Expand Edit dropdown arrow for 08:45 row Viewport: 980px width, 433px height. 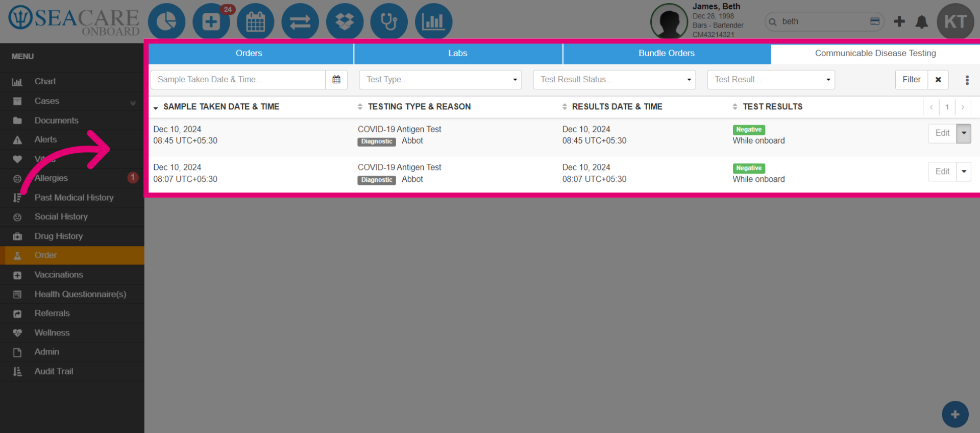click(x=964, y=133)
